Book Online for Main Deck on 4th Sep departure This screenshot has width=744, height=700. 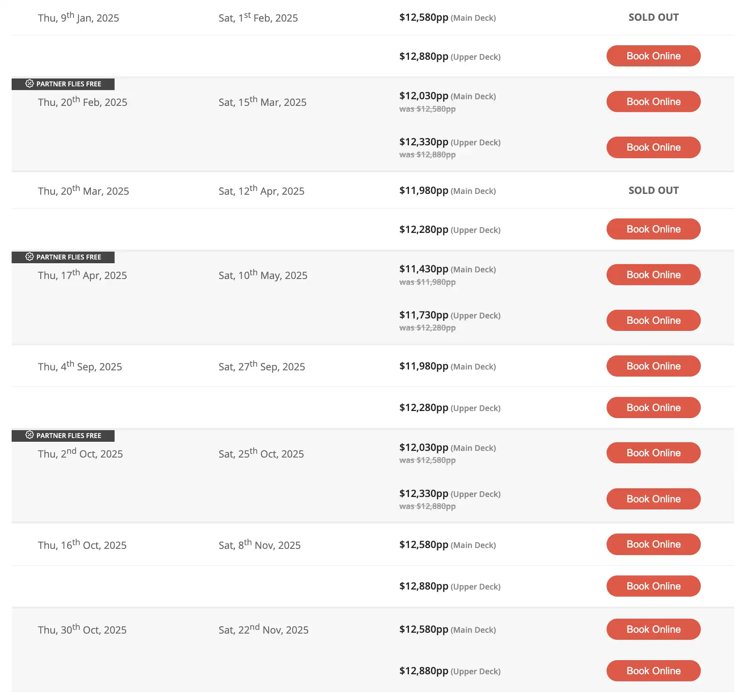(653, 366)
